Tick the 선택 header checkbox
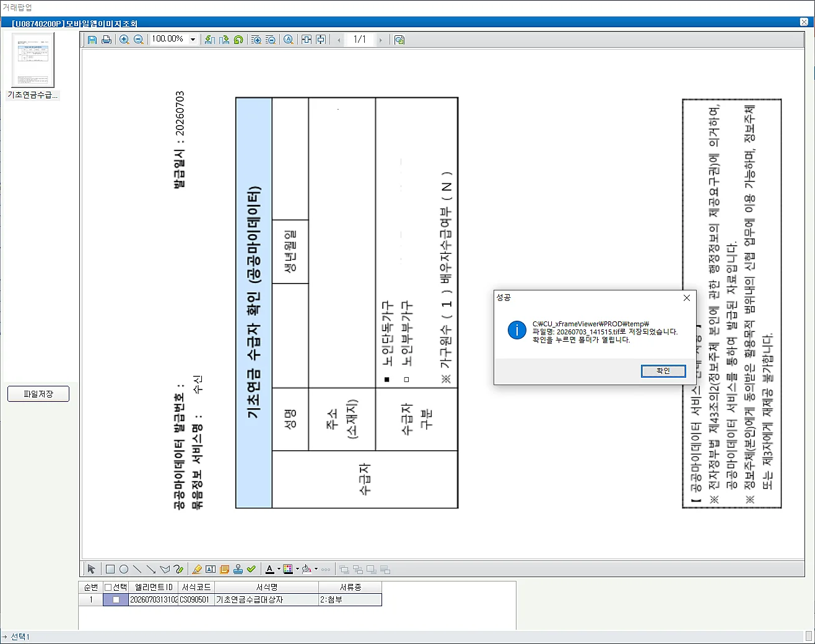Image resolution: width=815 pixels, height=644 pixels. point(108,587)
